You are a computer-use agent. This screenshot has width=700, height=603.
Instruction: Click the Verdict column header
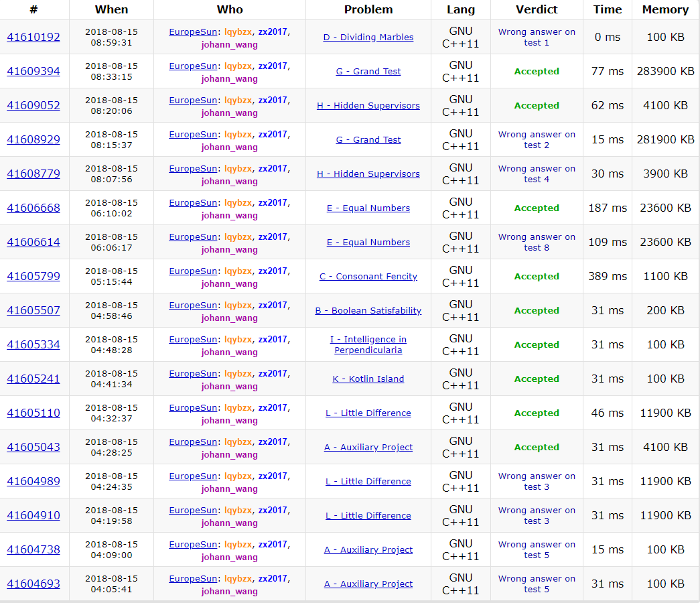537,9
